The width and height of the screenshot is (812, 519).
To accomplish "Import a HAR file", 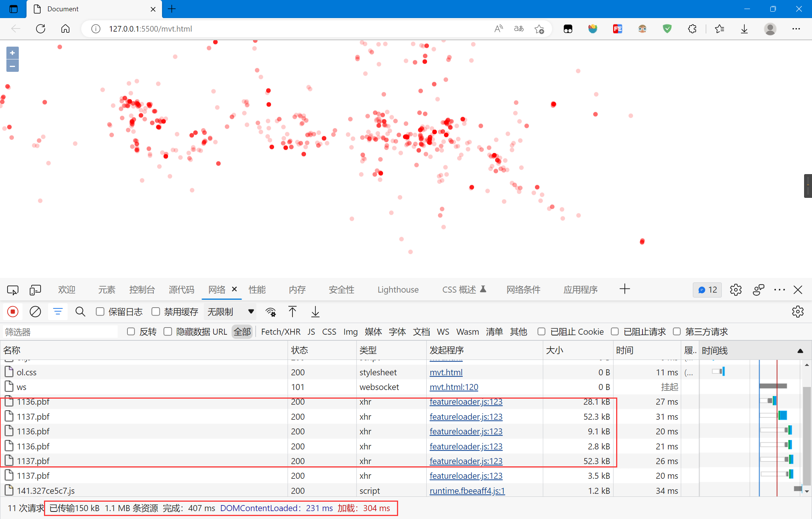I will [292, 312].
